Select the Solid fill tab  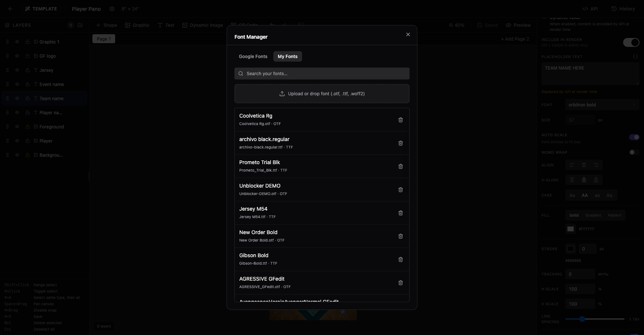point(574,216)
